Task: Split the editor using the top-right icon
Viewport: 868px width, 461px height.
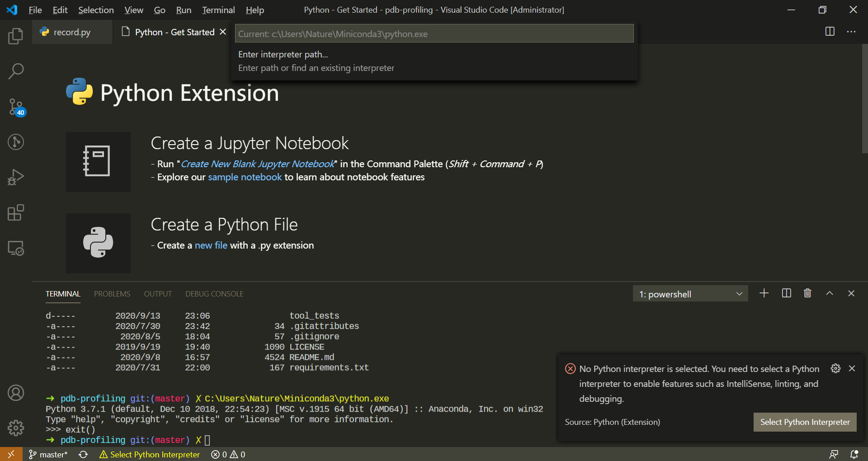Action: [x=830, y=32]
